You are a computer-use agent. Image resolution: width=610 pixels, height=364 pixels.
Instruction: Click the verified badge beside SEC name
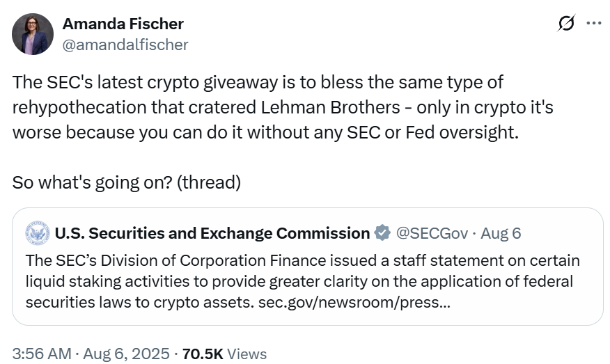(382, 232)
